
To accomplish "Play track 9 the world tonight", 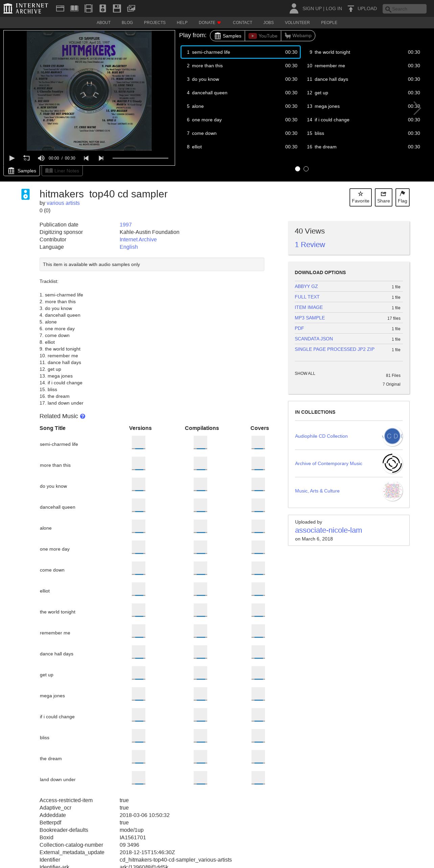I will pos(363,52).
